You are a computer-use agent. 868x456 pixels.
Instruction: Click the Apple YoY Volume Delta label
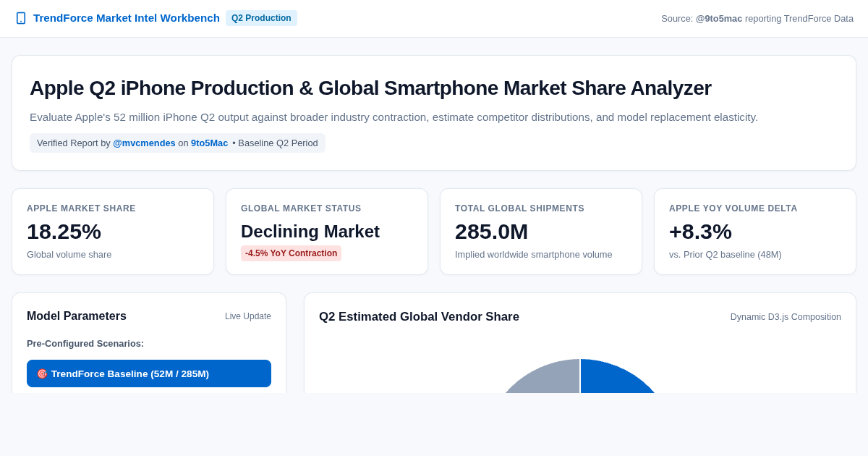pos(733,208)
